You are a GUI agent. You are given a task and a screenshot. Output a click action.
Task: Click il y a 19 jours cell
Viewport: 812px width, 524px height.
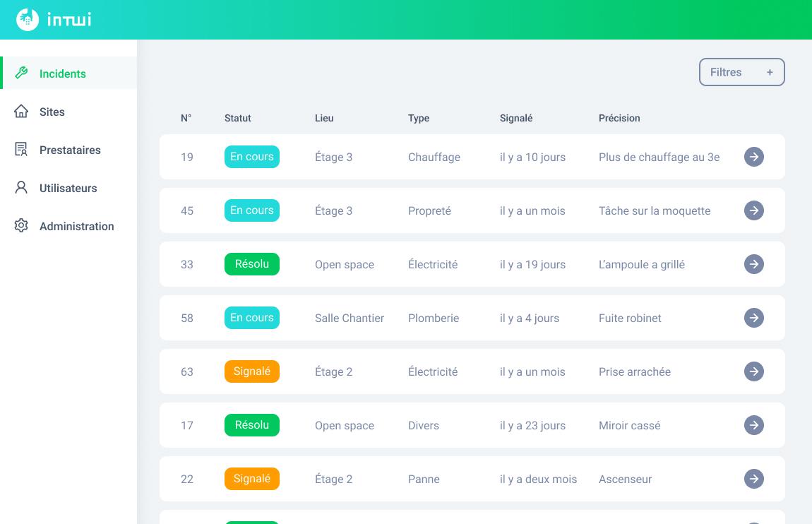(x=532, y=264)
